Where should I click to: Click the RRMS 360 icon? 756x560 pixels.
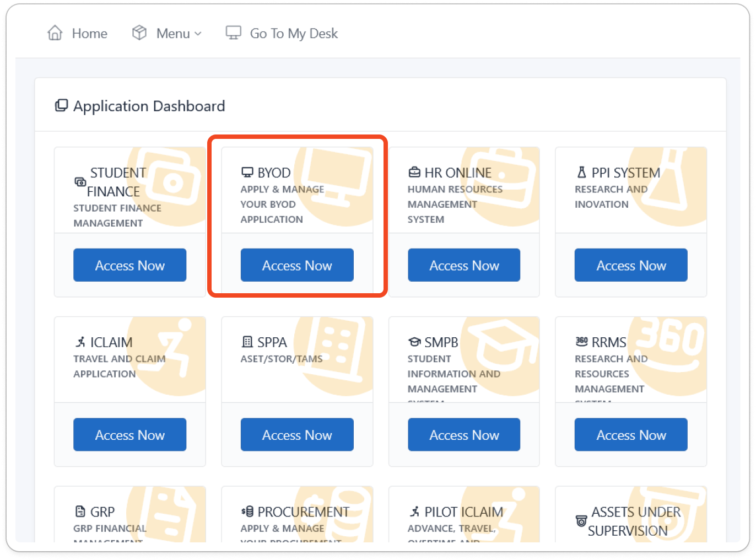[x=581, y=342]
